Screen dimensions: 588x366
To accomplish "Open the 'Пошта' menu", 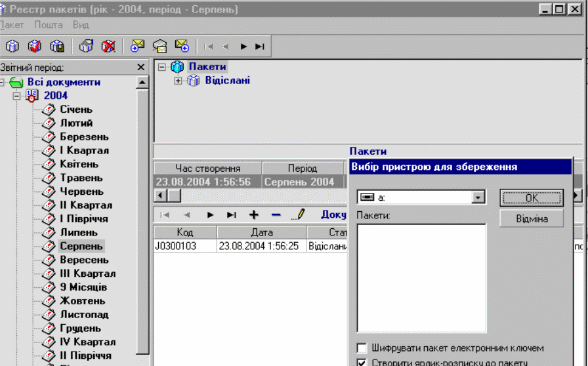I will [x=49, y=25].
